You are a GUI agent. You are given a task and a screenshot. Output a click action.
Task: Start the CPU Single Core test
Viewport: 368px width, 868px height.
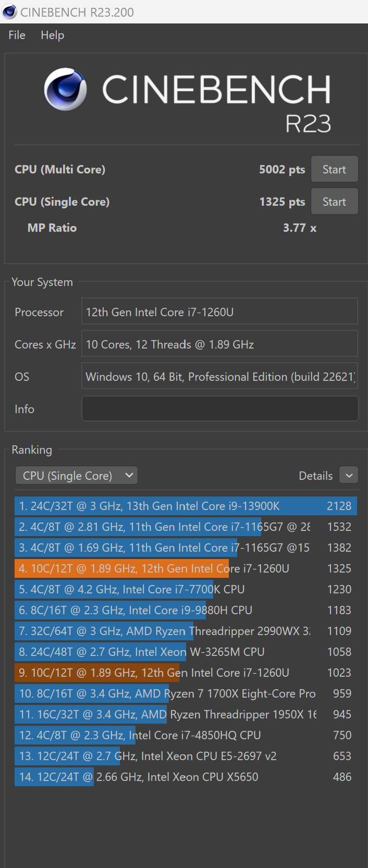point(334,202)
